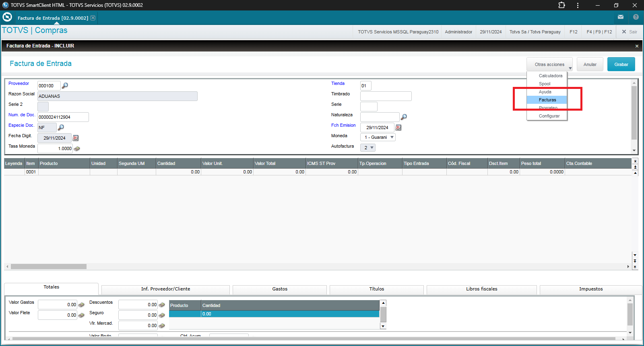Screen dimensions: 644x346
Task: Open the Descuentos calculator icon
Action: pos(162,305)
